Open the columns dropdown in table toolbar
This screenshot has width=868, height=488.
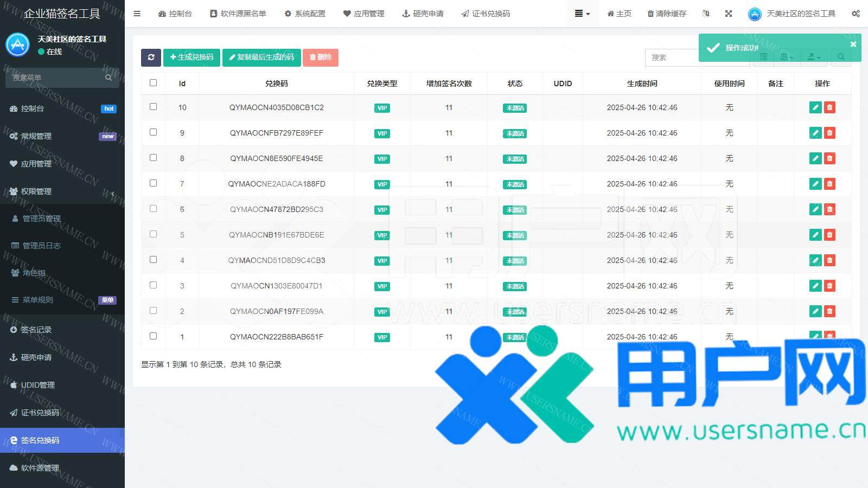787,57
